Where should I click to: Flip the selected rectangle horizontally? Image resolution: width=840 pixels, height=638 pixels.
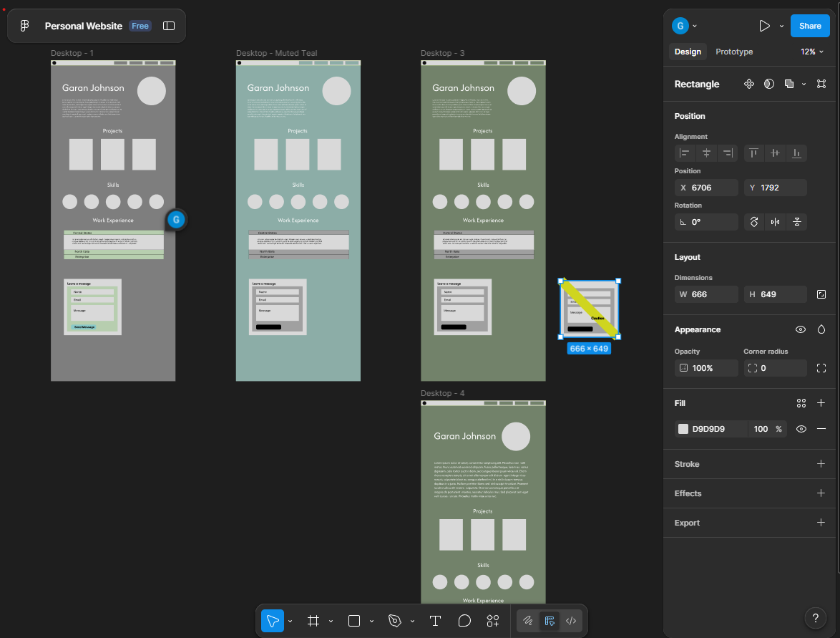click(x=775, y=222)
